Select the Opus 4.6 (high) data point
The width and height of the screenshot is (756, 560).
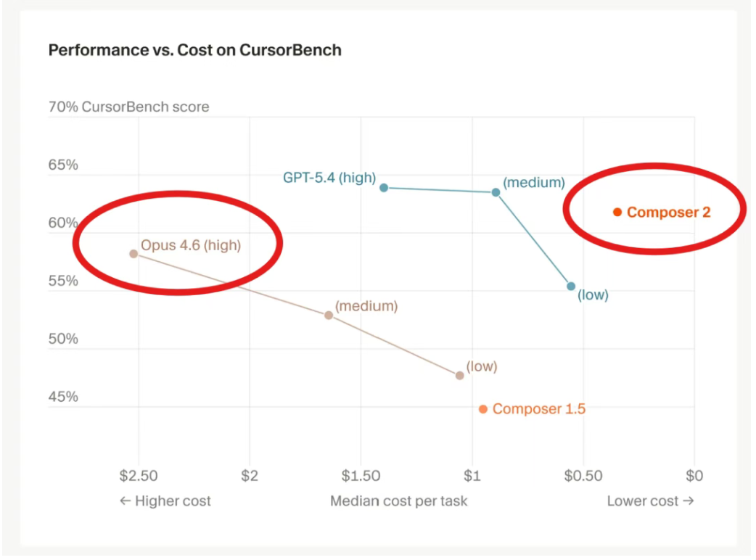pos(133,254)
